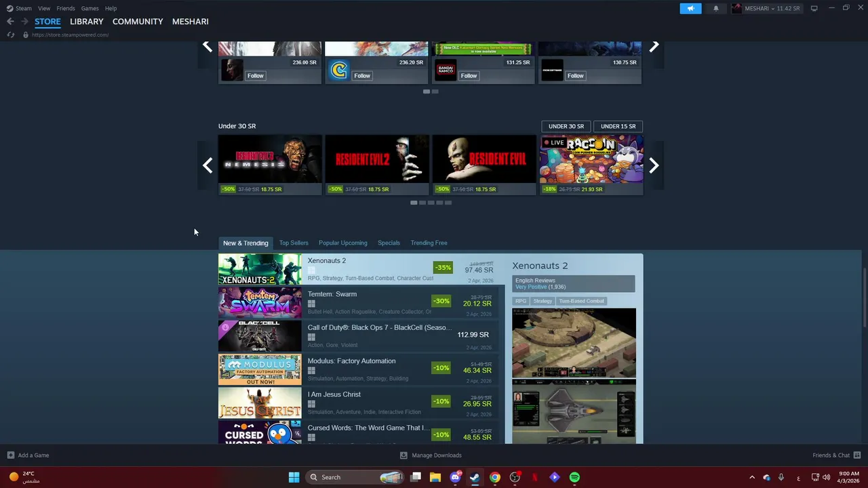Viewport: 868px width, 488px height.
Task: Open Discord from the taskbar
Action: [x=455, y=477]
